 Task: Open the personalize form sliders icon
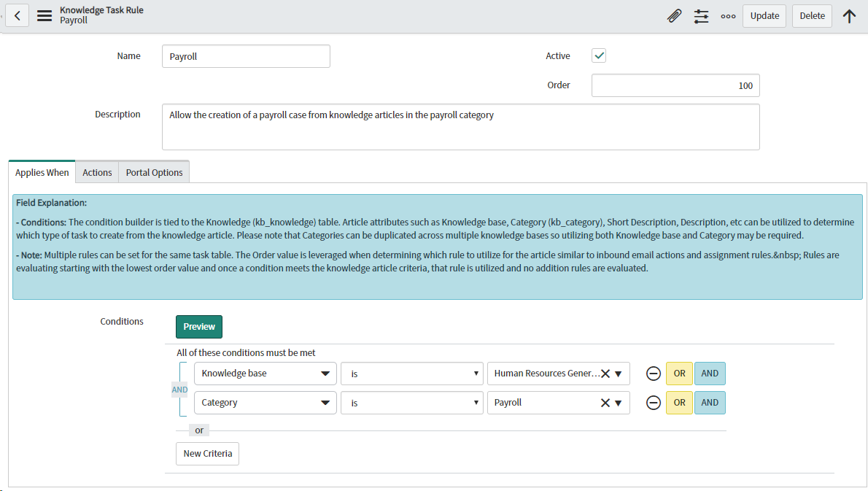pyautogui.click(x=702, y=16)
